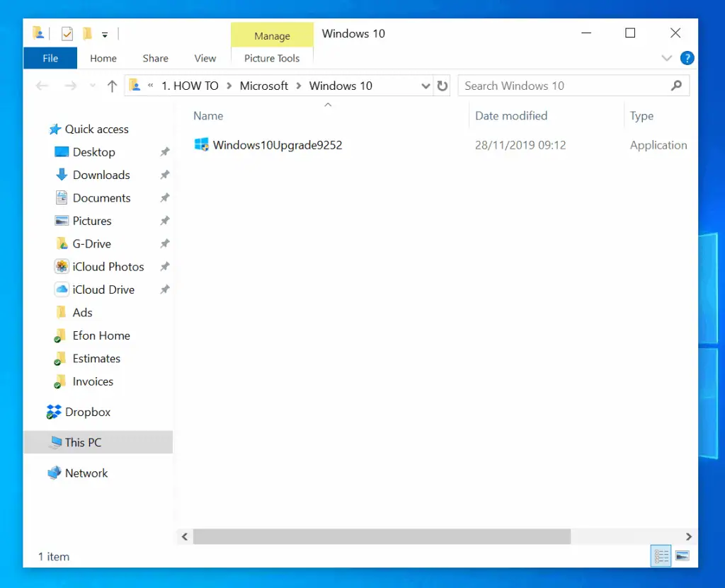
Task: Select Network in the navigation pane
Action: tap(86, 473)
